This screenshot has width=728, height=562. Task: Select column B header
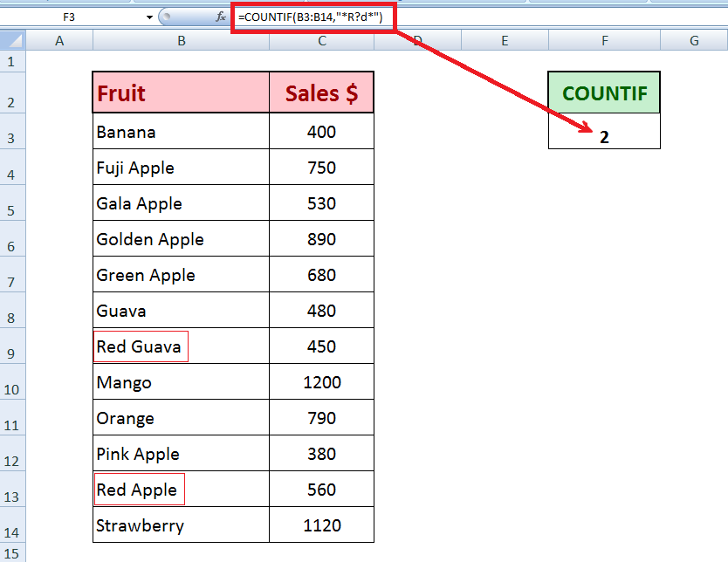pos(181,40)
